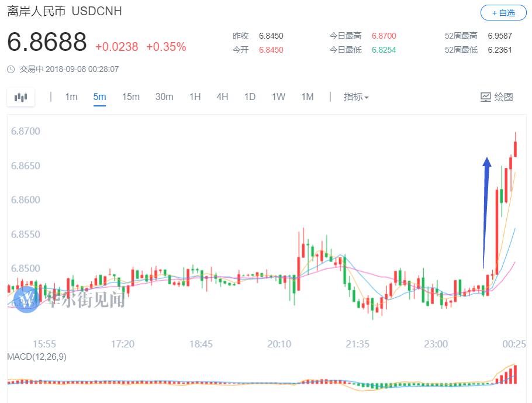The image size is (532, 403).
Task: Open the candlestick chart type selector
Action: pyautogui.click(x=21, y=97)
